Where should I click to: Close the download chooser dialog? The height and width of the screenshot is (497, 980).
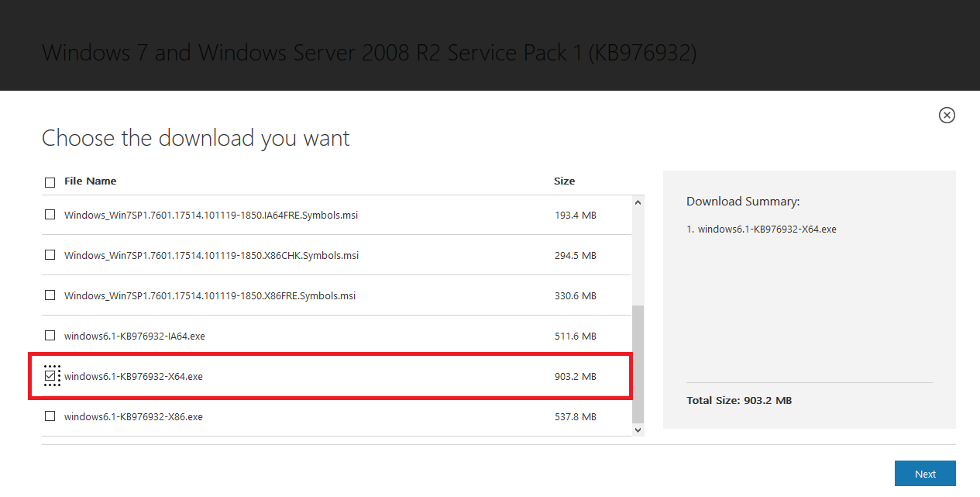pos(947,115)
